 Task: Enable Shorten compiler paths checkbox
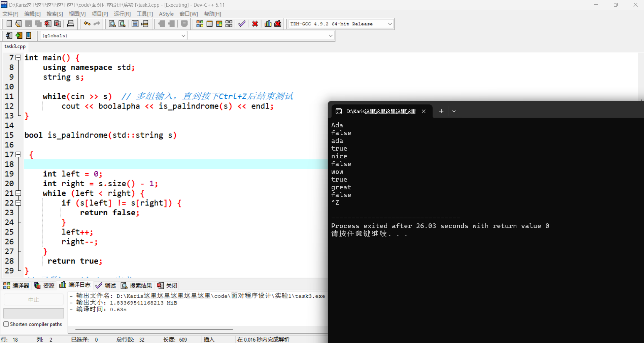click(x=6, y=324)
